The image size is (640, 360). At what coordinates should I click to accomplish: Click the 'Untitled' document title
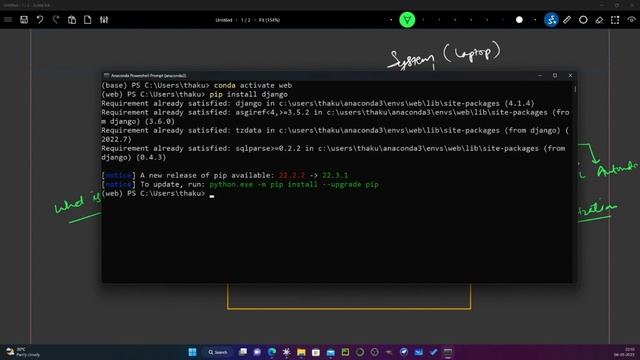224,20
